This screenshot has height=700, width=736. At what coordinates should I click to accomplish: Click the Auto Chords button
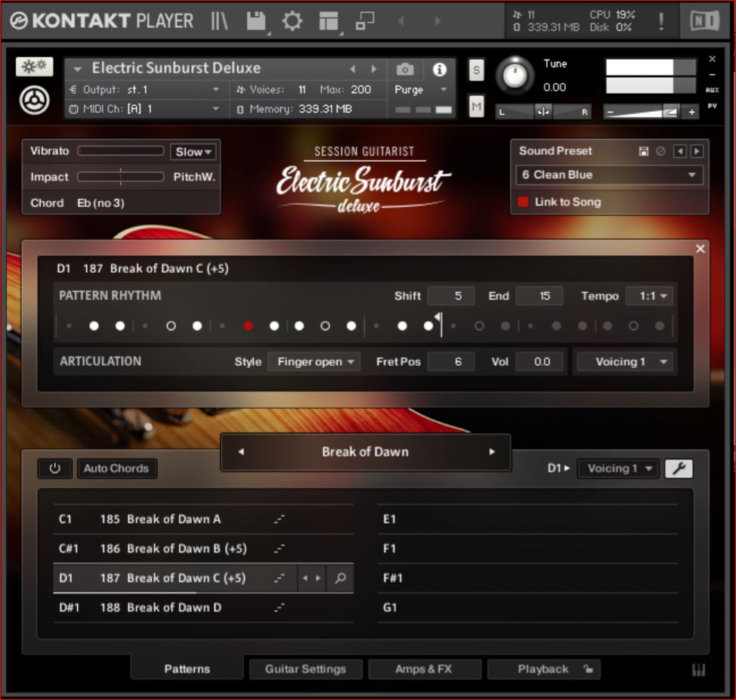(x=116, y=469)
